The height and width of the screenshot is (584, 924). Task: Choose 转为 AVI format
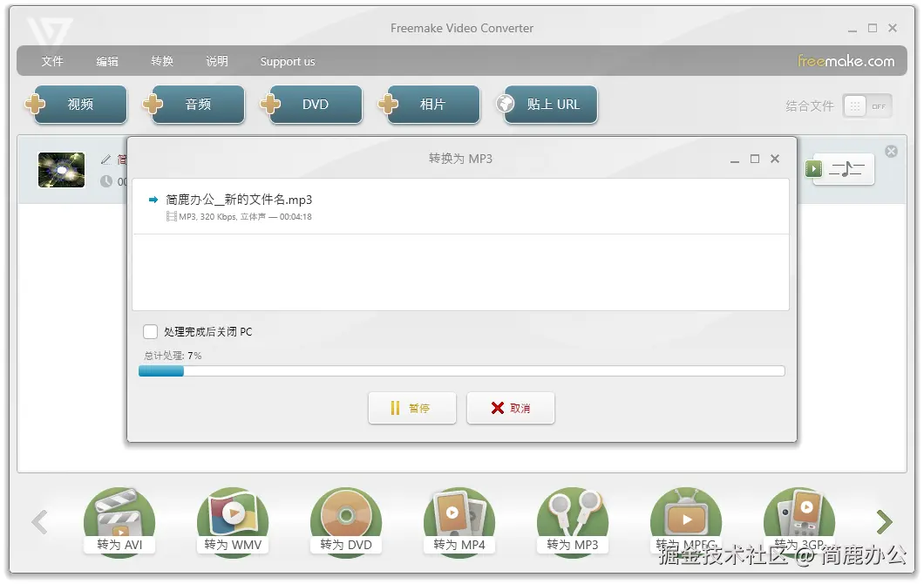click(x=119, y=522)
